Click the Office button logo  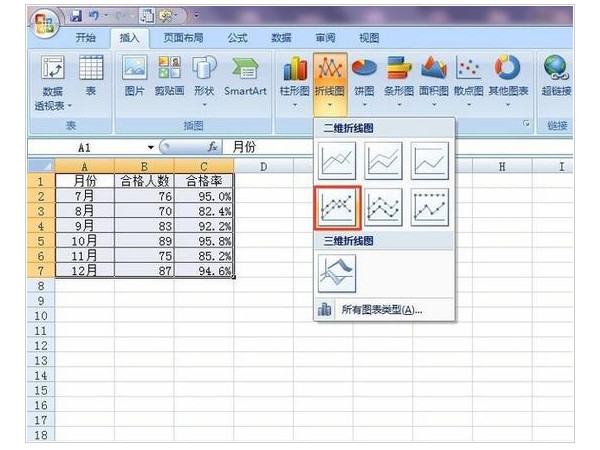pyautogui.click(x=45, y=24)
